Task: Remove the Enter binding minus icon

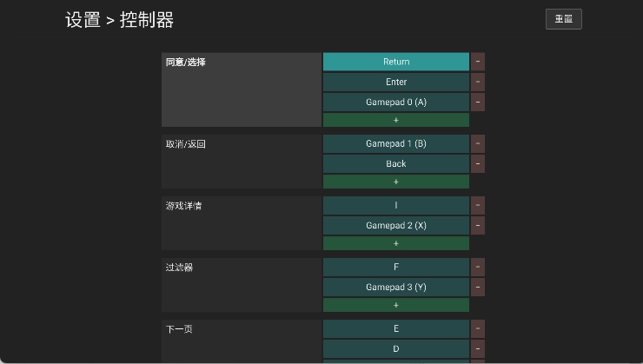Action: (478, 82)
